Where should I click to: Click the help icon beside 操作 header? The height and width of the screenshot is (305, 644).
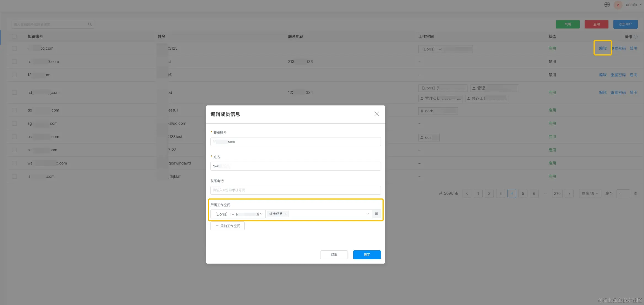click(636, 37)
